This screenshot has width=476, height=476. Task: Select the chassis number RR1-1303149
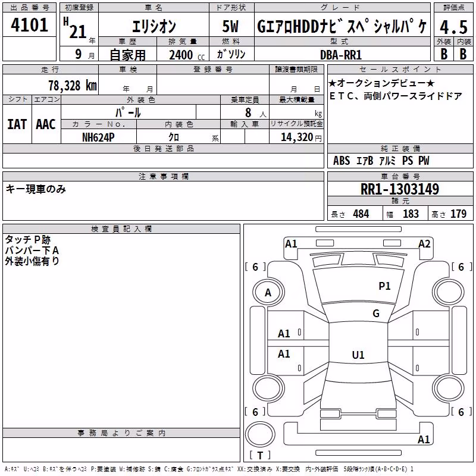[x=400, y=189]
